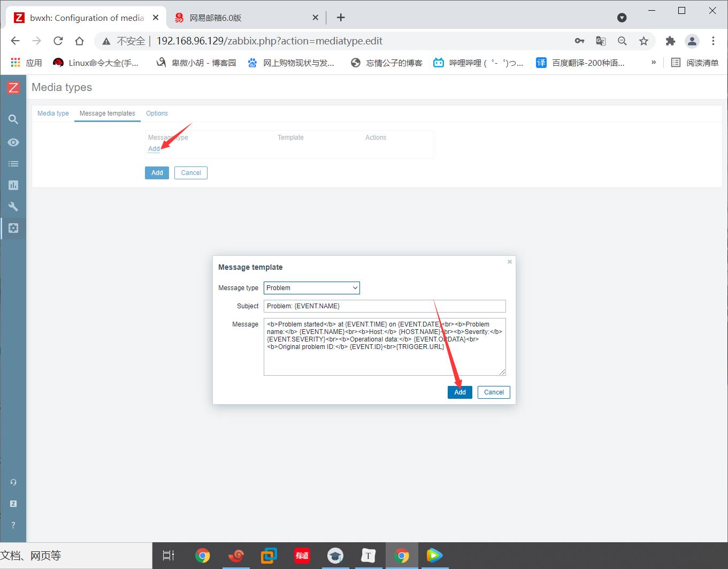Click the browser address bar URL
Viewport: 728px width, 569px height.
point(270,41)
